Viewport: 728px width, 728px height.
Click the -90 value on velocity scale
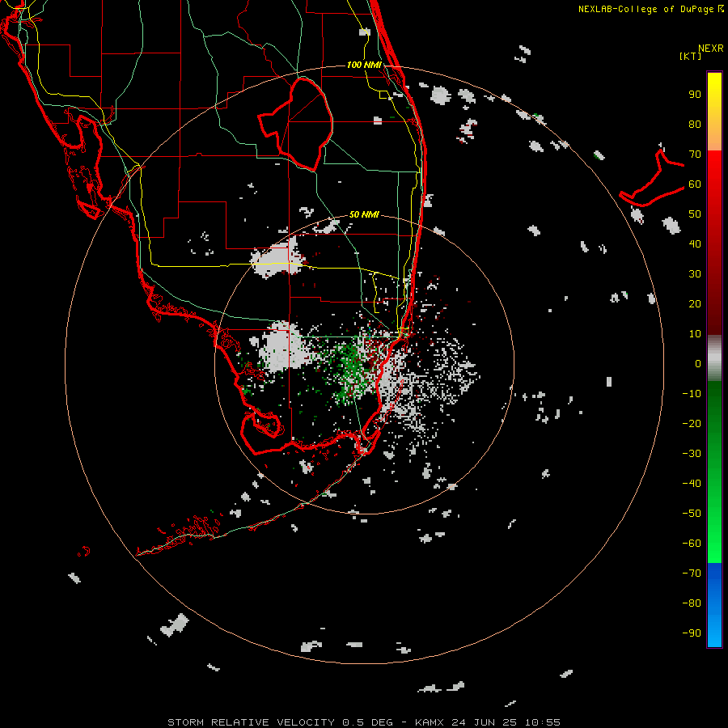[692, 633]
